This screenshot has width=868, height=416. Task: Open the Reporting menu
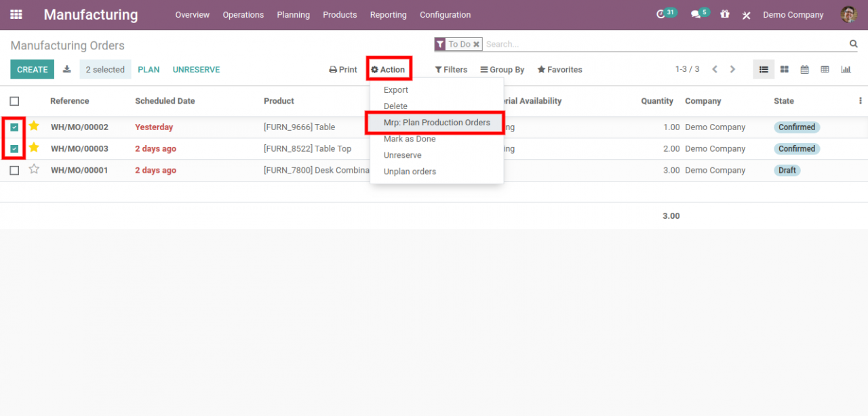click(x=388, y=14)
